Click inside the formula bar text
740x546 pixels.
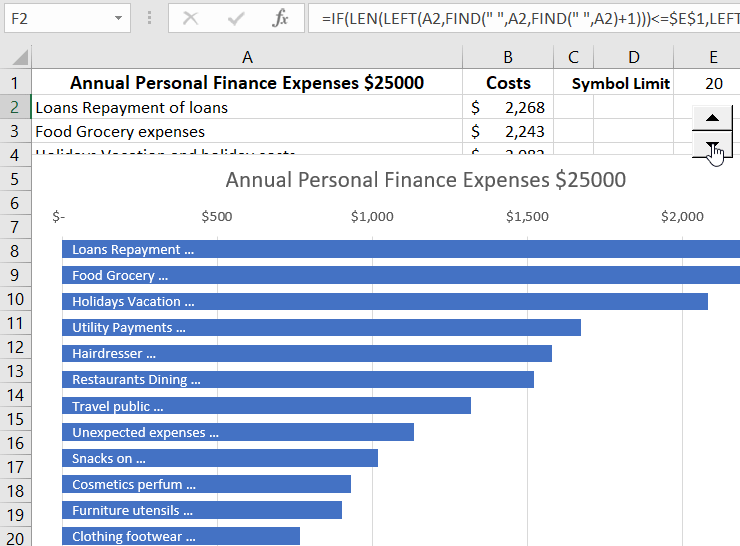[520, 18]
